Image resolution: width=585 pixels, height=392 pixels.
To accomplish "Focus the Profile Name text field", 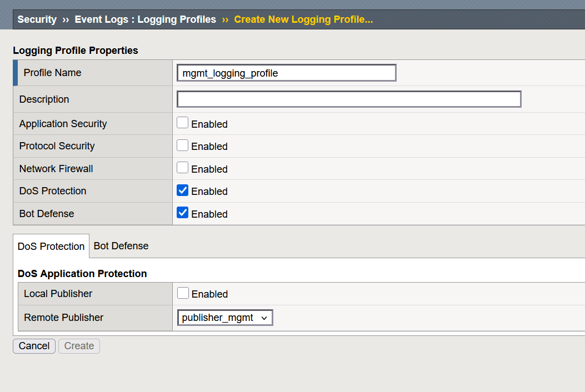I will pos(286,73).
